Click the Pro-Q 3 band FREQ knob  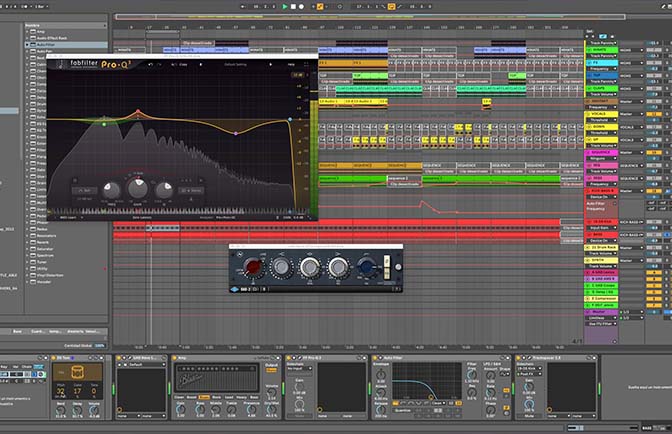(112, 190)
